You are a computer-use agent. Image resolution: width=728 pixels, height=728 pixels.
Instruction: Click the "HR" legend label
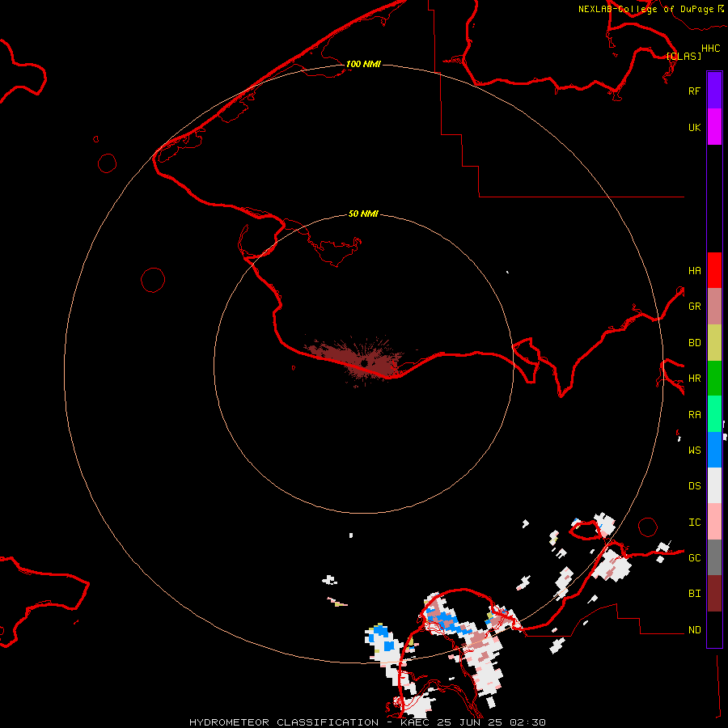pos(695,379)
